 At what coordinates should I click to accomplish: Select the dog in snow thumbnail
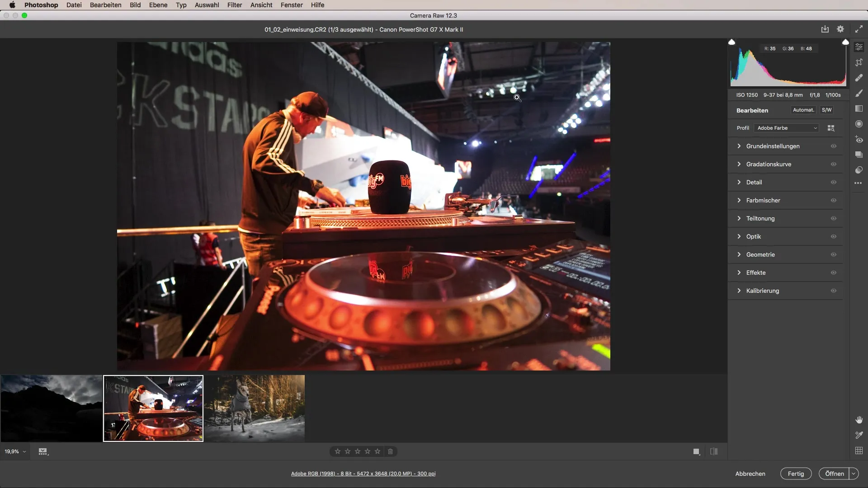tap(255, 408)
